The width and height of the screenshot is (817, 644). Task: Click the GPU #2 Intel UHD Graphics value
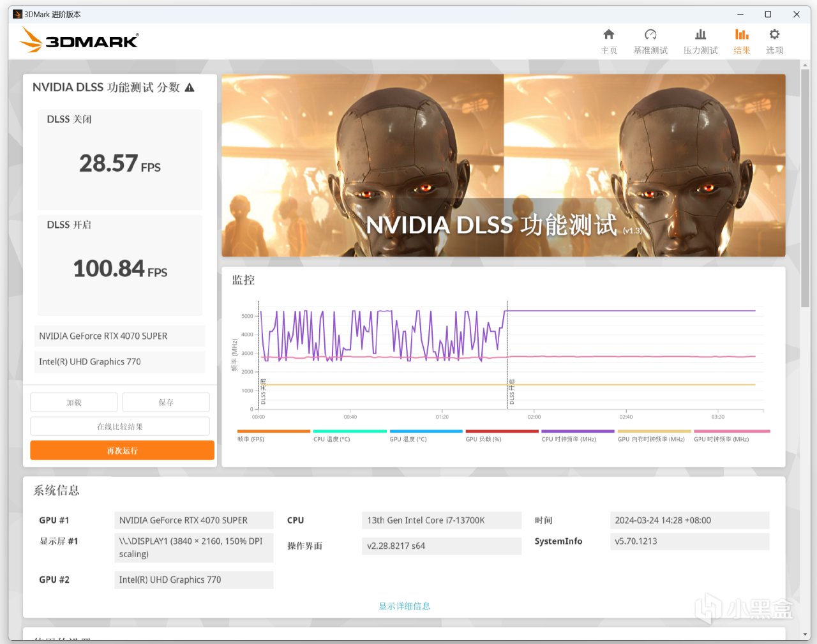click(x=194, y=580)
